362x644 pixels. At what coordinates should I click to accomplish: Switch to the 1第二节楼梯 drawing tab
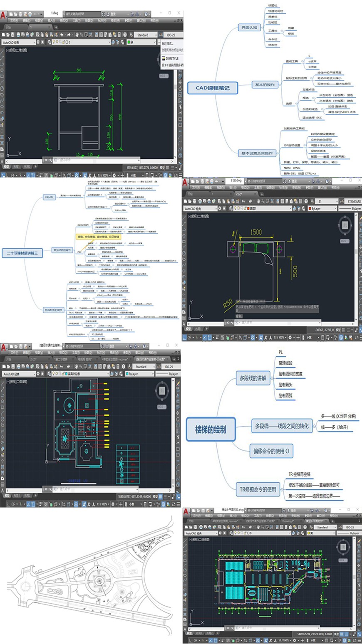[61, 359]
